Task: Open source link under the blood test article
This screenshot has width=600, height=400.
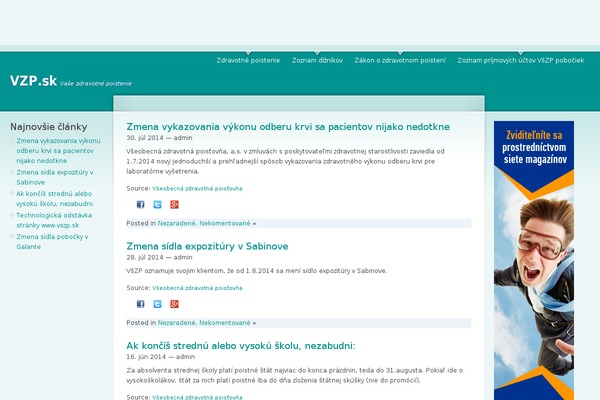Action: tap(197, 189)
